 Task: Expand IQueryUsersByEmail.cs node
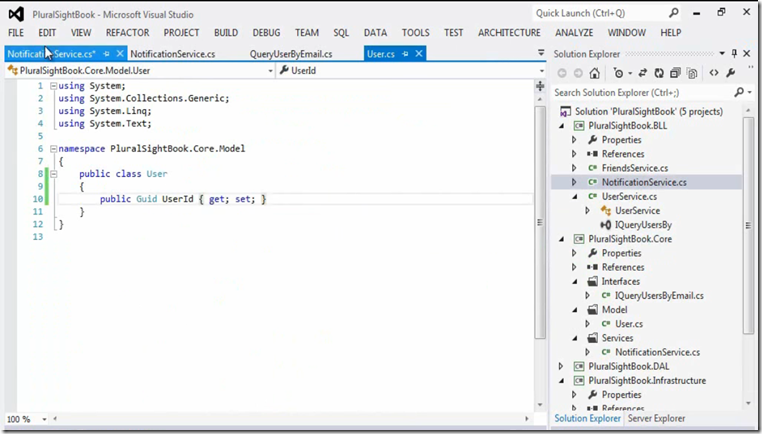(588, 295)
